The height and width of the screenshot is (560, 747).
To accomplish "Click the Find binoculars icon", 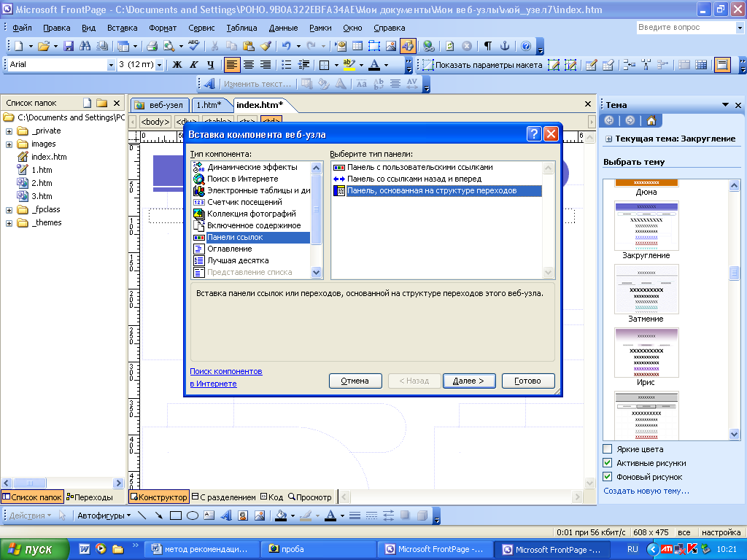I will [85, 46].
